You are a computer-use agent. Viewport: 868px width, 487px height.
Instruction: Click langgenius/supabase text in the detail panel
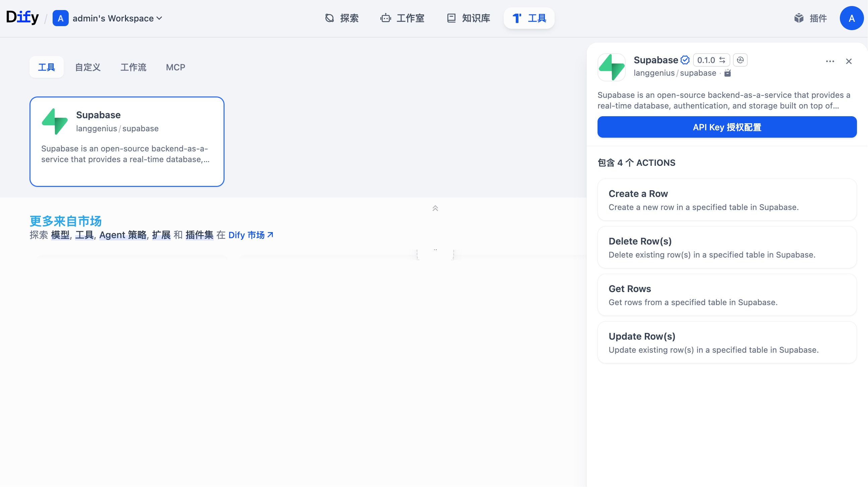(675, 73)
